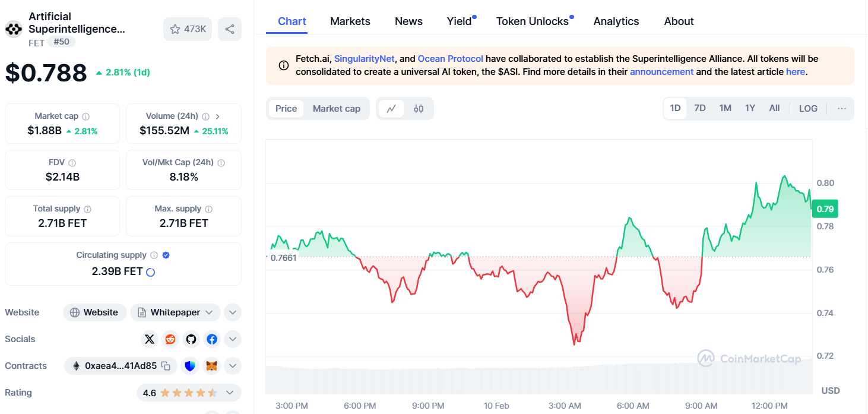The image size is (868, 414).
Task: Copy the contract address 0xaea4...41Ad85
Action: click(166, 366)
